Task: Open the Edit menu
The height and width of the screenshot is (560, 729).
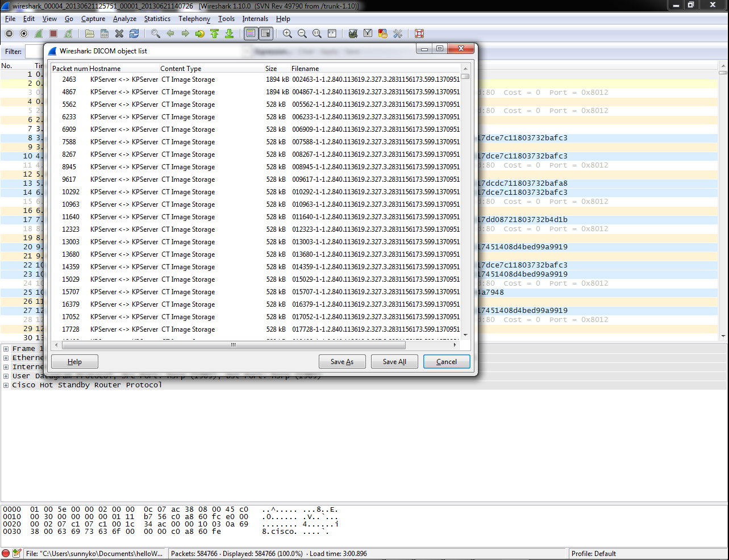Action: point(29,19)
